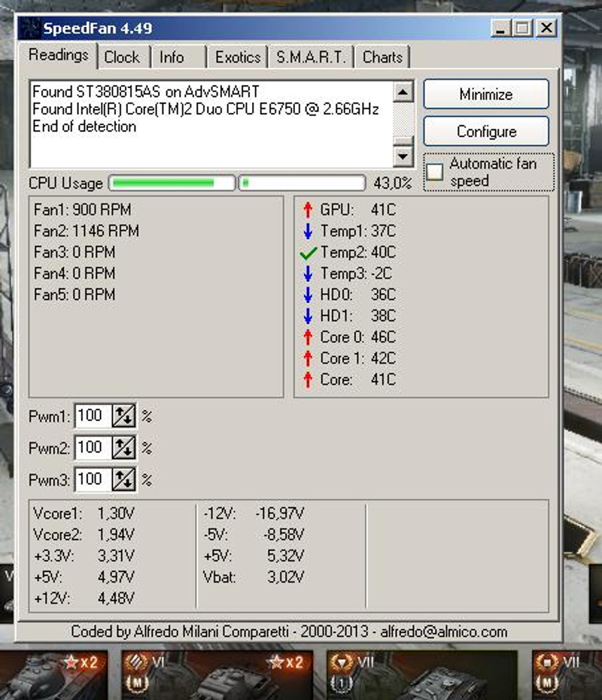The height and width of the screenshot is (700, 602).
Task: Open the S.M.A.R.T. tab
Action: 311,57
